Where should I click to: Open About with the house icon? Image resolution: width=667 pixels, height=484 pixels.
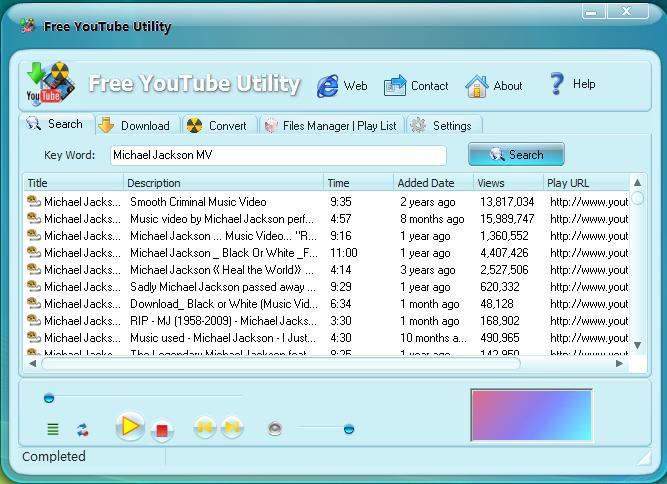pyautogui.click(x=493, y=86)
